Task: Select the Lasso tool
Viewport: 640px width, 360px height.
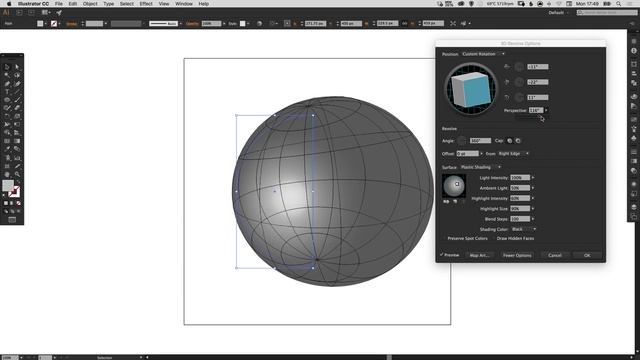Action: coord(17,75)
